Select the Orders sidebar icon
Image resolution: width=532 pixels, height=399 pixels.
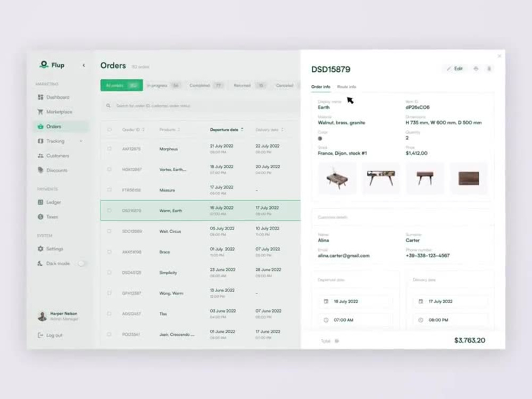tap(40, 126)
